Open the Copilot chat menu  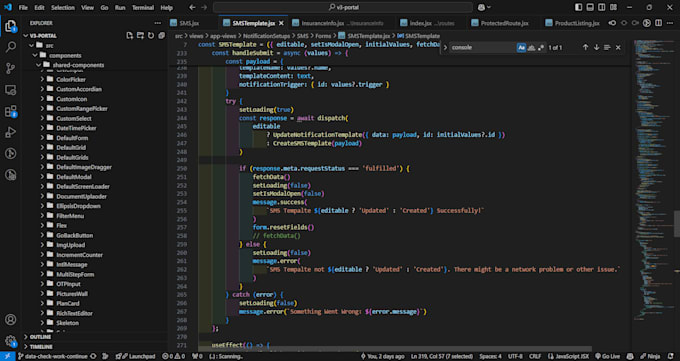point(484,7)
